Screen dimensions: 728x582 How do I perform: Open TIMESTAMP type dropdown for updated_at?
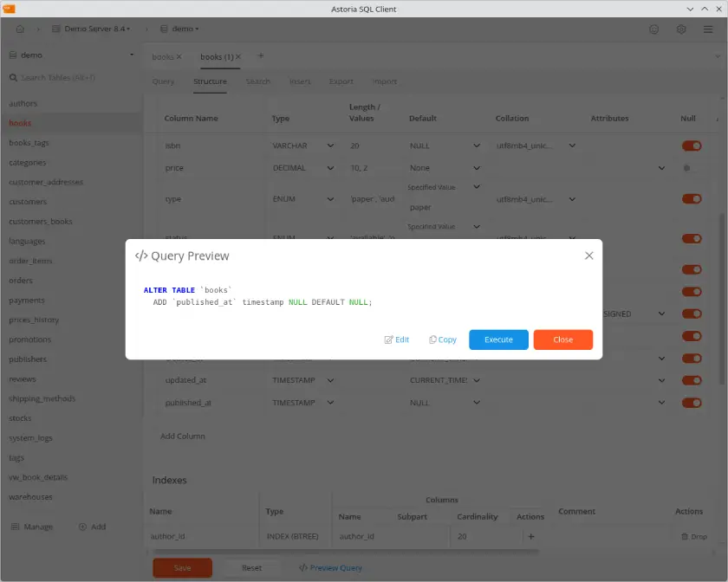pos(303,380)
